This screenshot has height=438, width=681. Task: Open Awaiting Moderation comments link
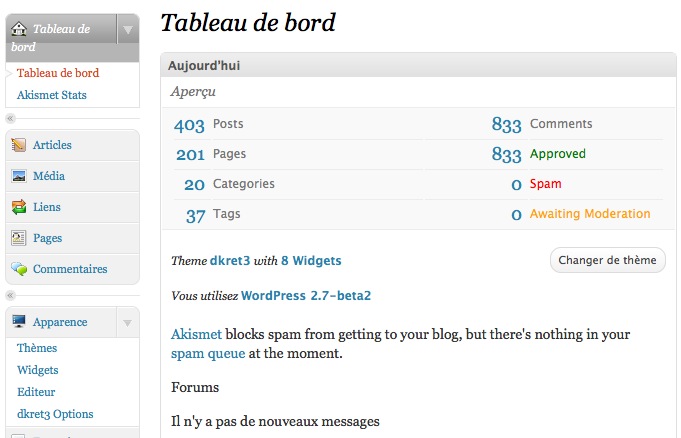click(590, 214)
